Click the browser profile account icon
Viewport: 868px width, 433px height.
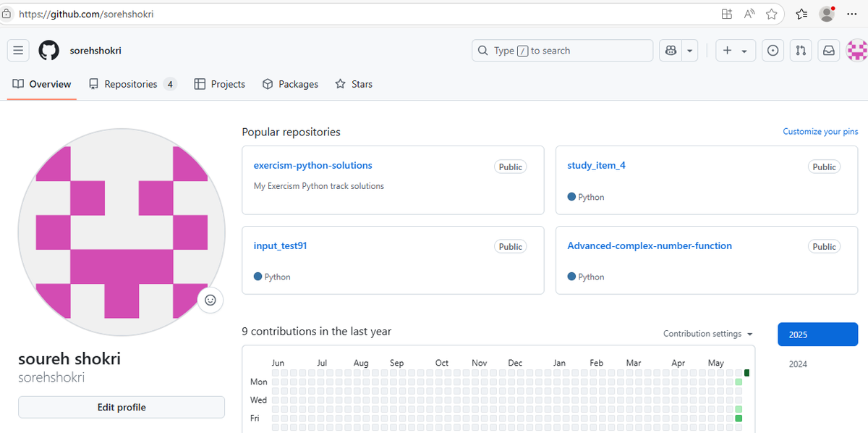coord(827,14)
